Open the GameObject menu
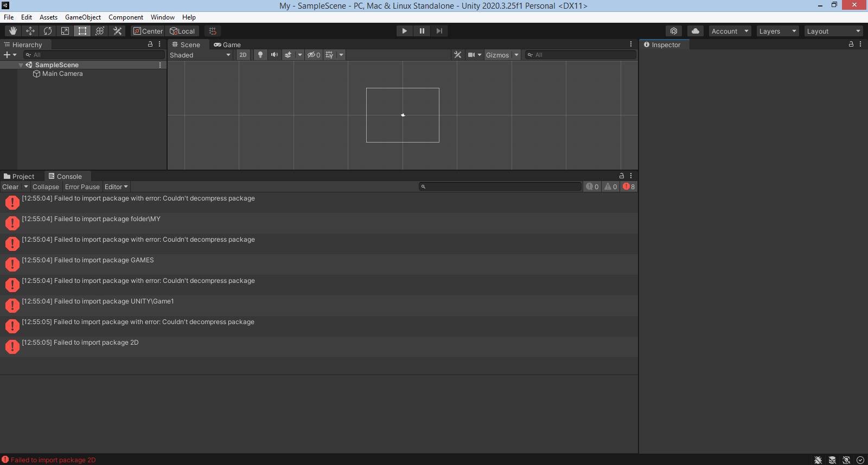 83,17
